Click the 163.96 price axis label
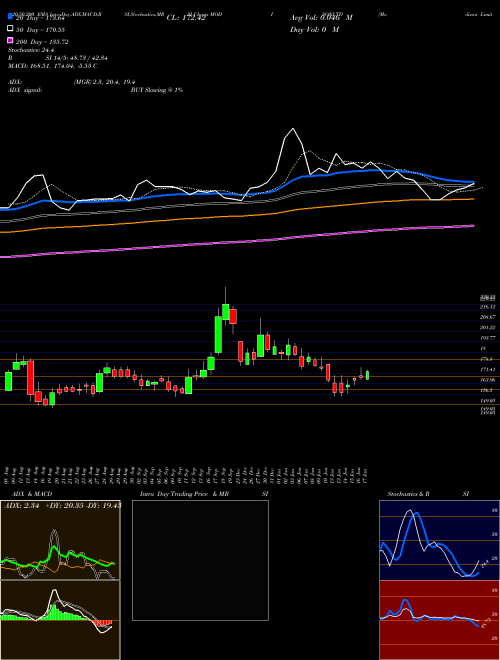Screen dimensions: 500x660 click(x=488, y=380)
